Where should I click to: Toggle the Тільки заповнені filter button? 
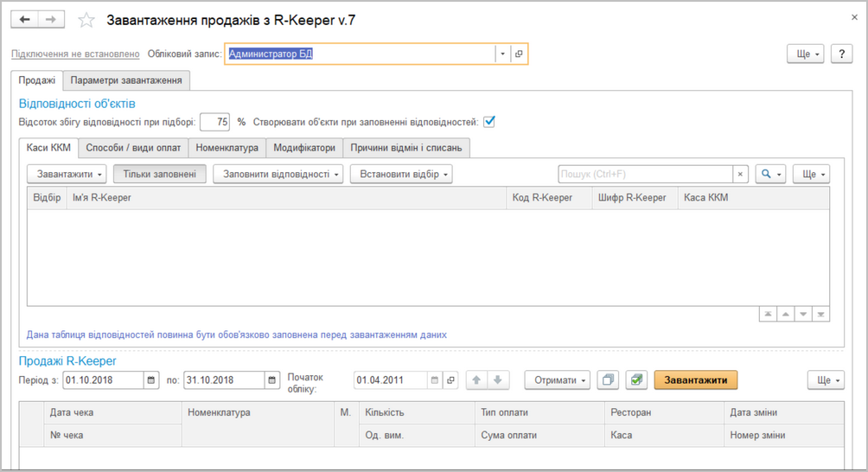[159, 174]
